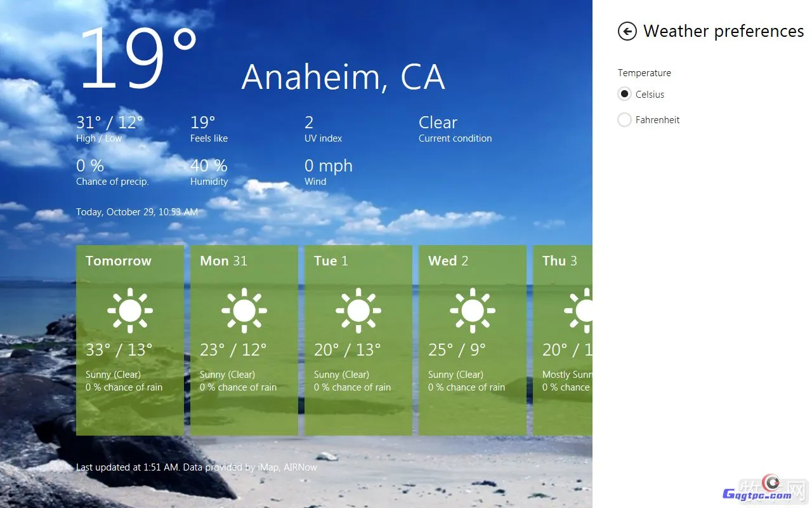Image resolution: width=812 pixels, height=508 pixels.
Task: Click the Weather preferences panel title
Action: (x=723, y=31)
